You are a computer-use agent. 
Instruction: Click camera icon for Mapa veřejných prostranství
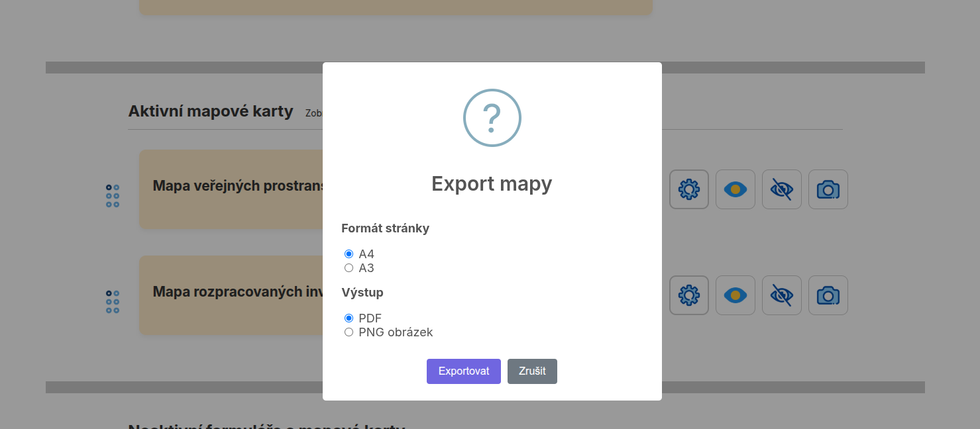point(828,189)
